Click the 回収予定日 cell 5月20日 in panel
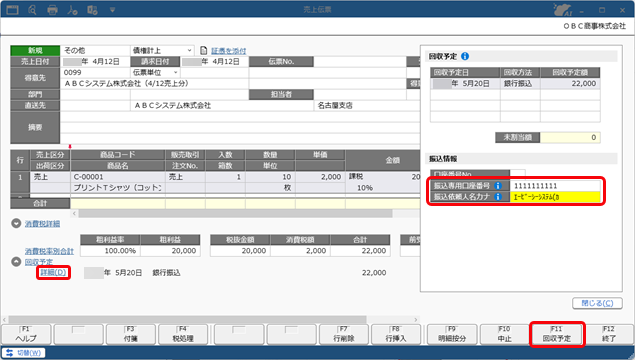The image size is (635, 360). pyautogui.click(x=465, y=83)
